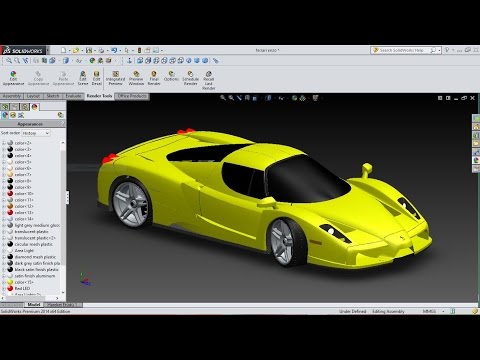This screenshot has width=480, height=360.
Task: Click the horizontal scroll right arrow in the appearances list
Action: click(x=57, y=298)
